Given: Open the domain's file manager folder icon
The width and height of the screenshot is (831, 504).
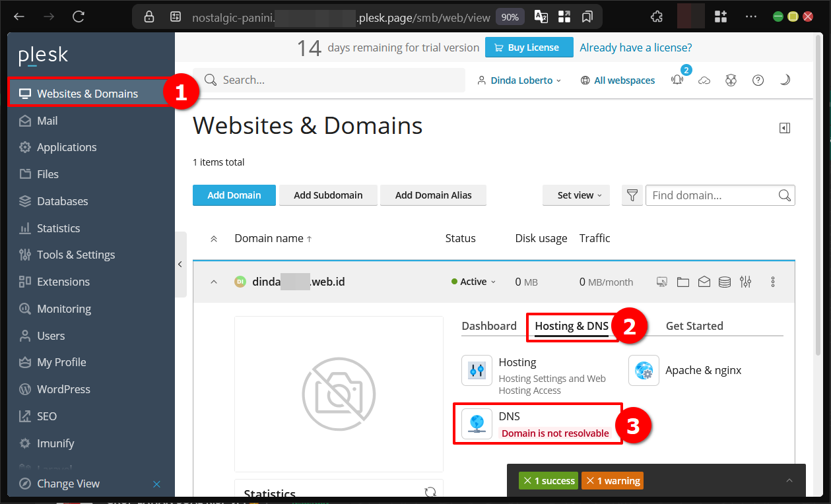Looking at the screenshot, I should pyautogui.click(x=683, y=282).
